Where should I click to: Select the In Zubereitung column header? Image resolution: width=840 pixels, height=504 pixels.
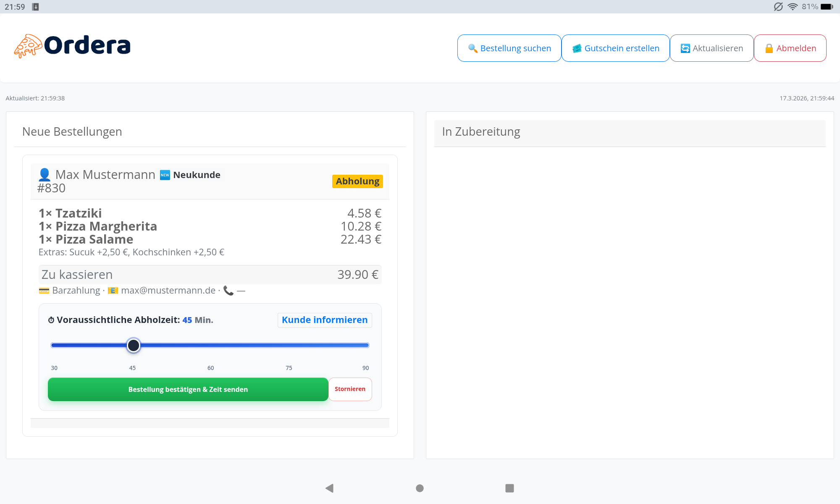tap(481, 132)
